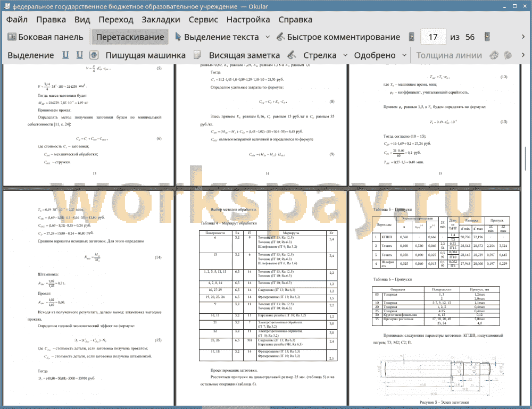Click the caption 'Таблица 5 – Припуски'

393,209
